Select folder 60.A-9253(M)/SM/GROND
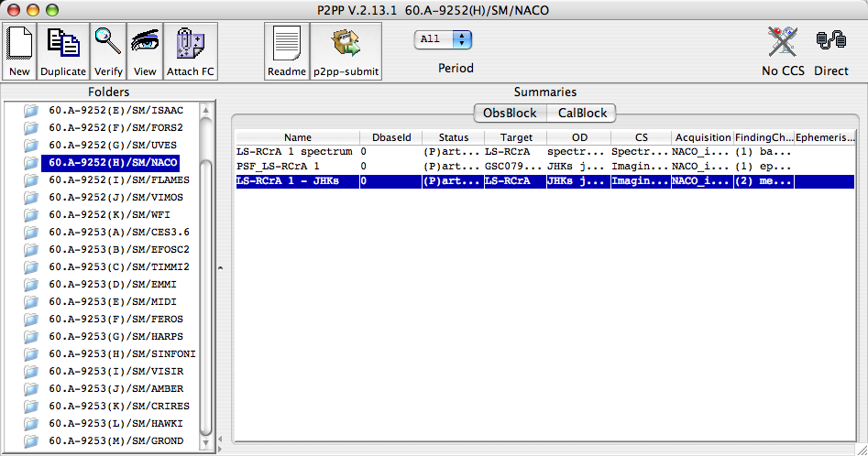 (x=115, y=441)
